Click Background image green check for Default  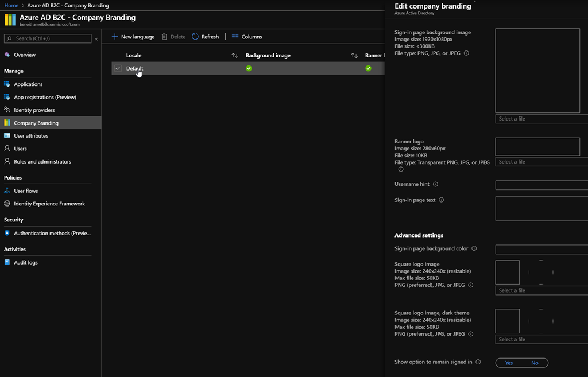pyautogui.click(x=249, y=68)
